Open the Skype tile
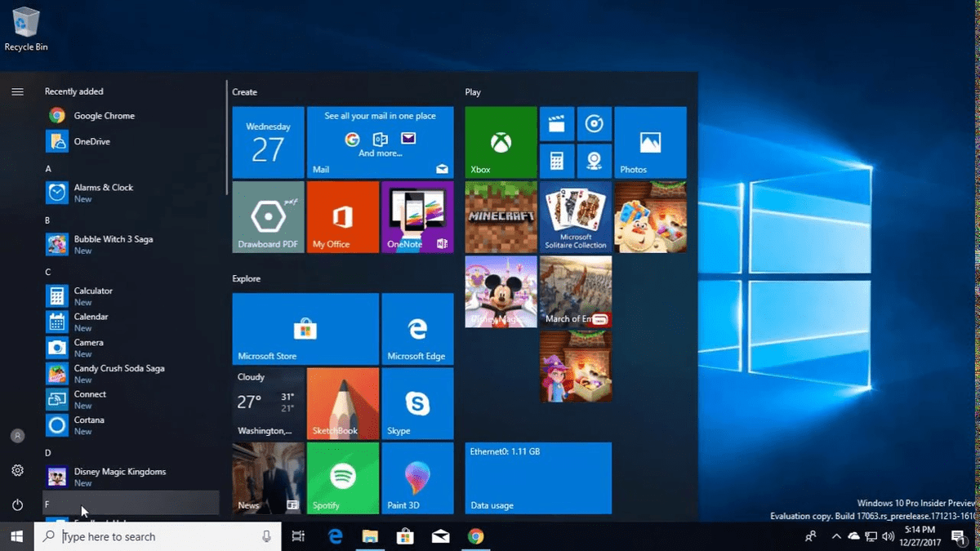 click(x=417, y=403)
